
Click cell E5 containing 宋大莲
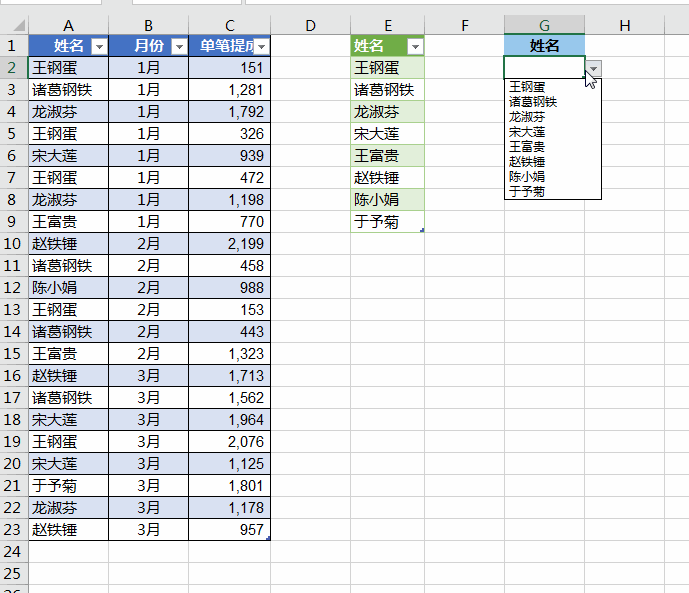click(x=388, y=134)
